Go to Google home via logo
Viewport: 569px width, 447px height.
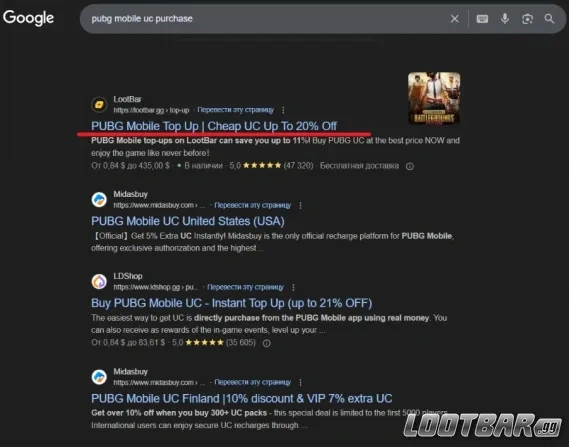click(x=28, y=18)
